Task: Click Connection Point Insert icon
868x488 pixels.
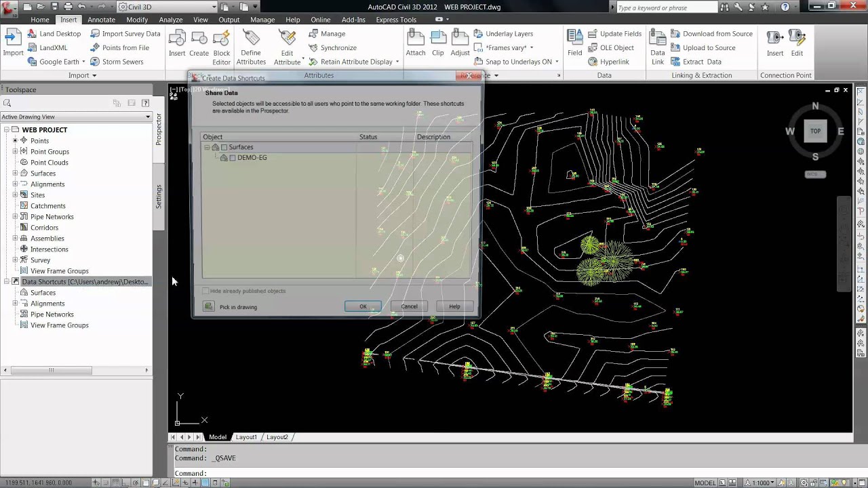Action: point(775,43)
